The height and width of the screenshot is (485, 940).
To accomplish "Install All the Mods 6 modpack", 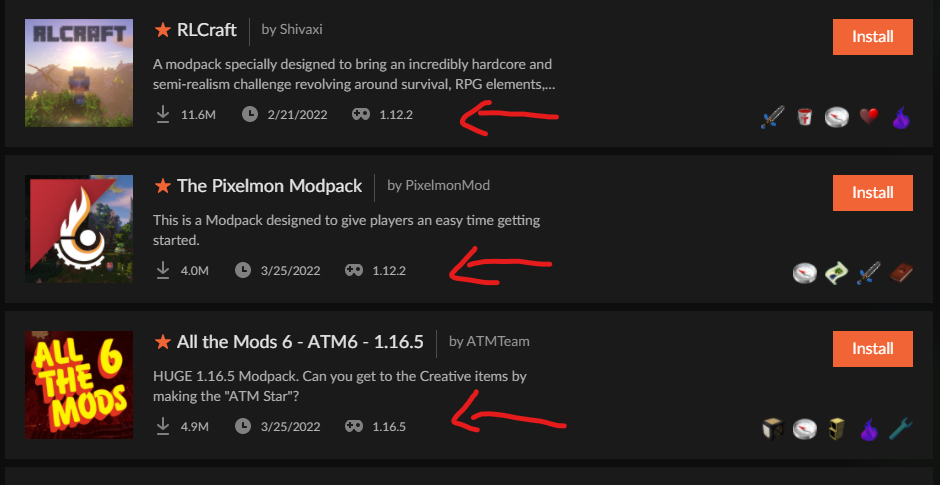I will click(872, 348).
